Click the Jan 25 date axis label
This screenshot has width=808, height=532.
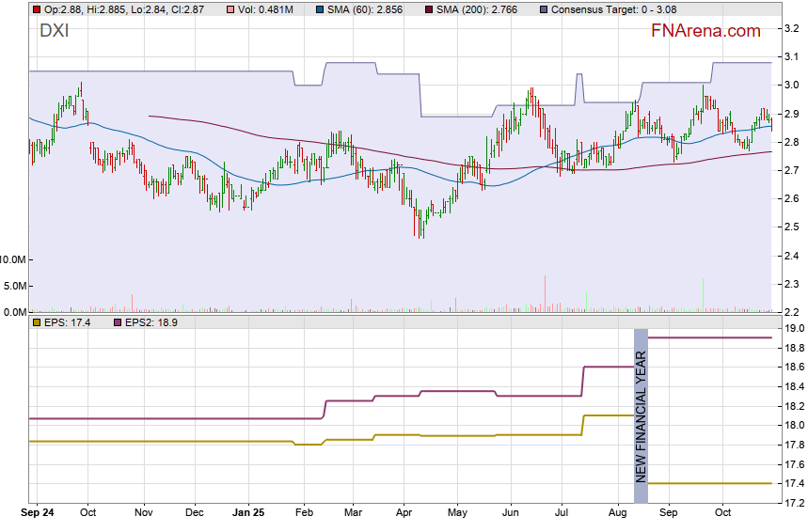249,513
